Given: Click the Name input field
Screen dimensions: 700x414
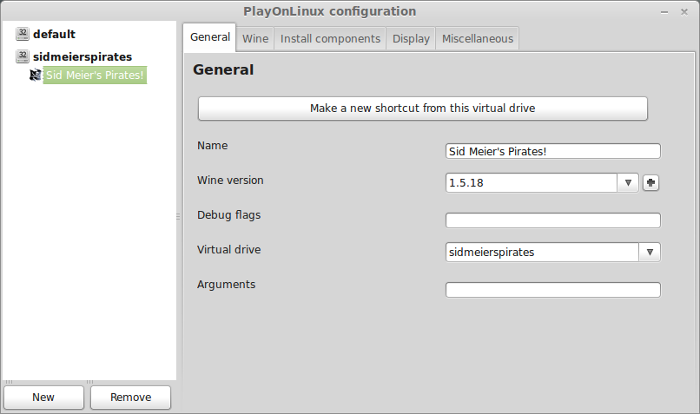Looking at the screenshot, I should [x=553, y=151].
